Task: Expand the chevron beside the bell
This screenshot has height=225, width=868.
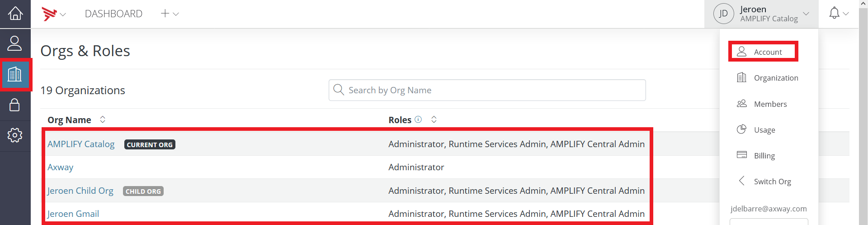Action: [846, 14]
